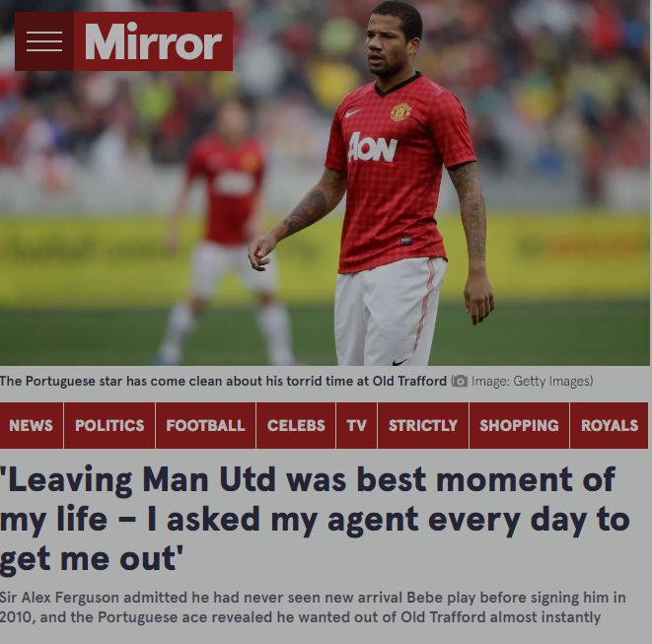Click the camera icon beside Image credit
Image resolution: width=652 pixels, height=644 pixels.
[x=460, y=381]
